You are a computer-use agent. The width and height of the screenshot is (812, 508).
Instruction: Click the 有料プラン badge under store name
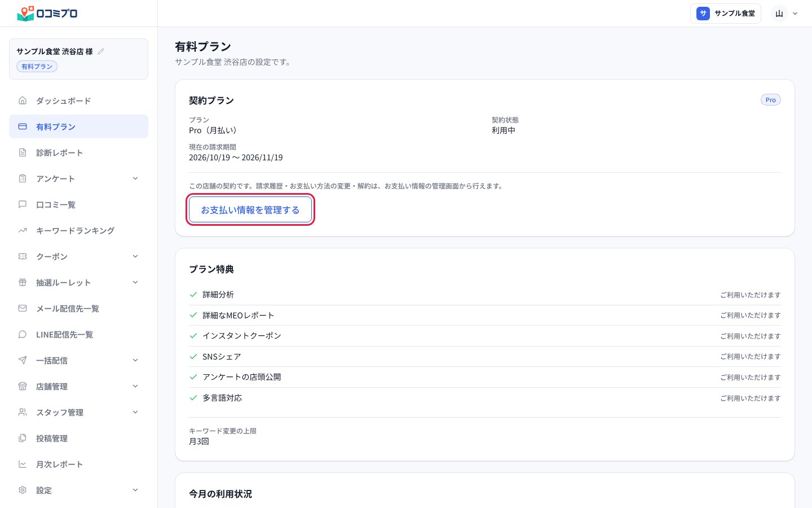(x=37, y=67)
